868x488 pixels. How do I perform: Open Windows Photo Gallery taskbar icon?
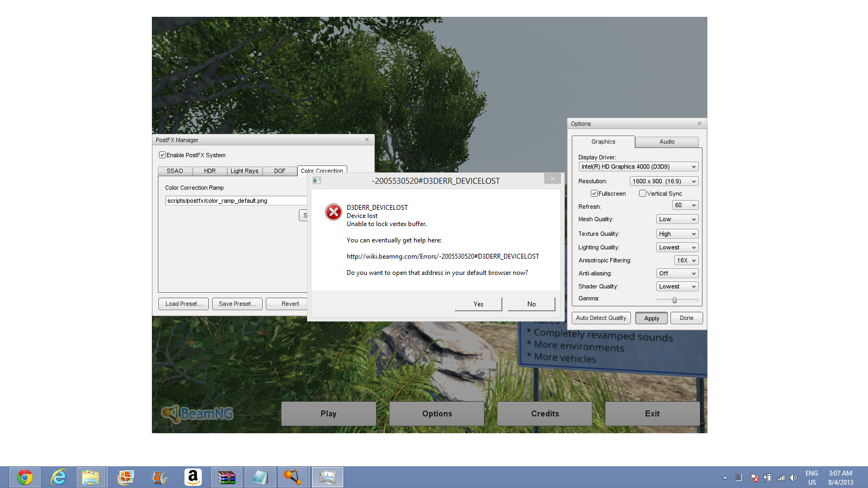(125, 477)
